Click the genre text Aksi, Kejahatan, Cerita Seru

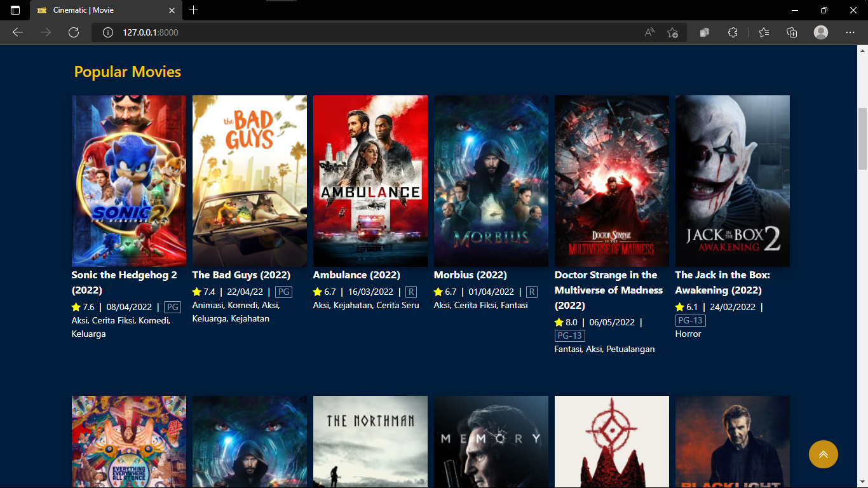coord(366,306)
